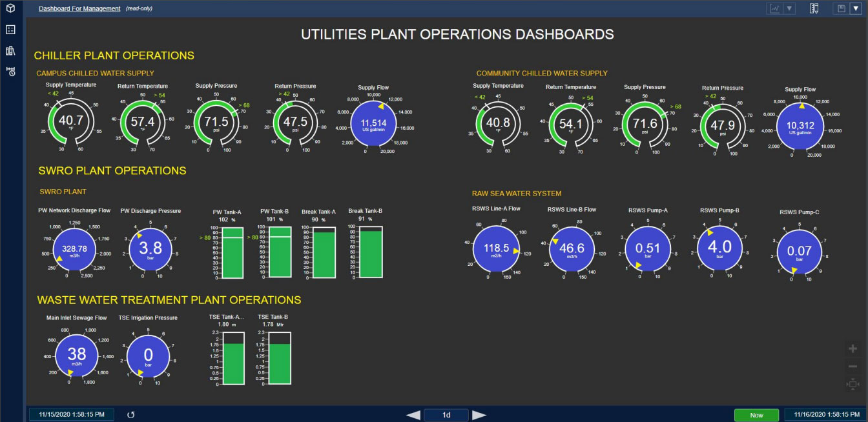Step forward one time period arrow

[x=479, y=415]
